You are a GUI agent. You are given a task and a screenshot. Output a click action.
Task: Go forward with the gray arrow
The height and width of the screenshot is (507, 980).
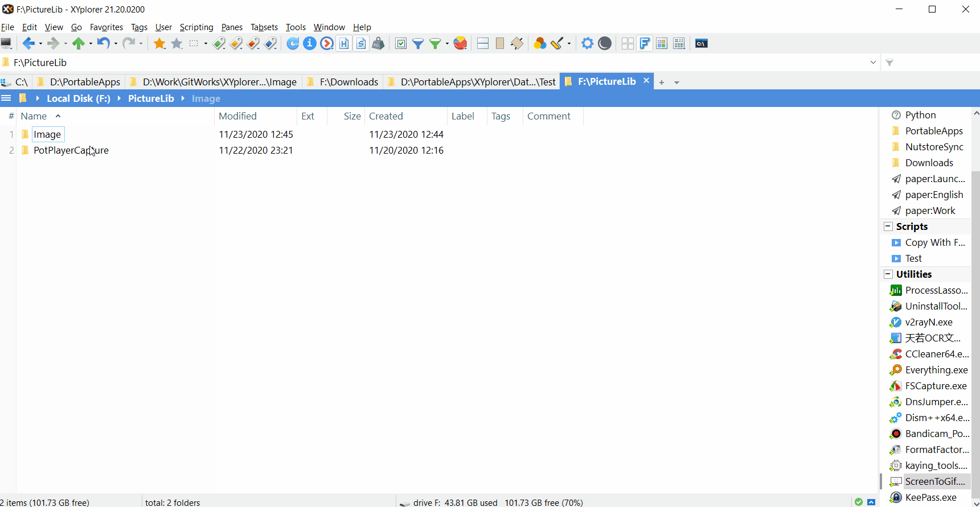tap(54, 43)
